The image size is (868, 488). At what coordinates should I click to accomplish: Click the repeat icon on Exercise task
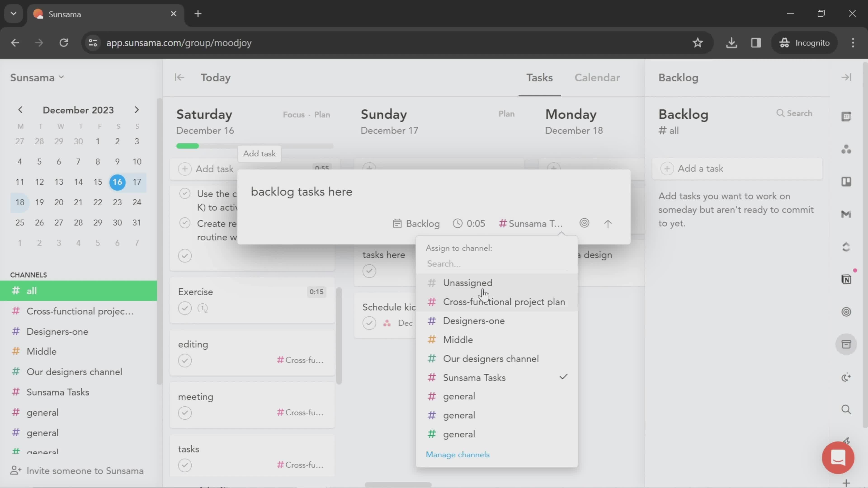[203, 308]
